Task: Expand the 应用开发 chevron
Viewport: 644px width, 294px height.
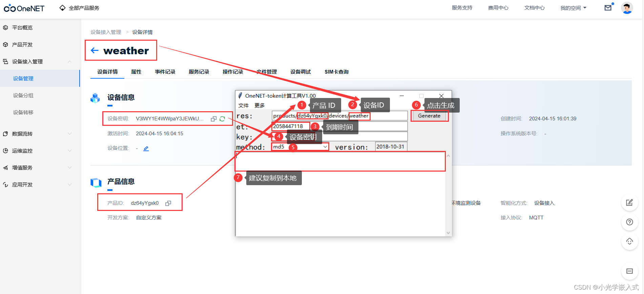Action: click(69, 184)
